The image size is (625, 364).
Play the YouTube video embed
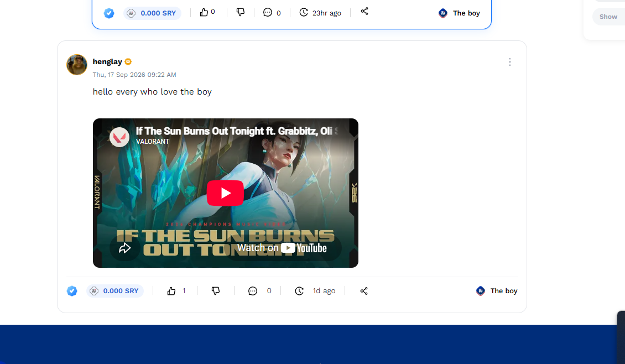225,193
